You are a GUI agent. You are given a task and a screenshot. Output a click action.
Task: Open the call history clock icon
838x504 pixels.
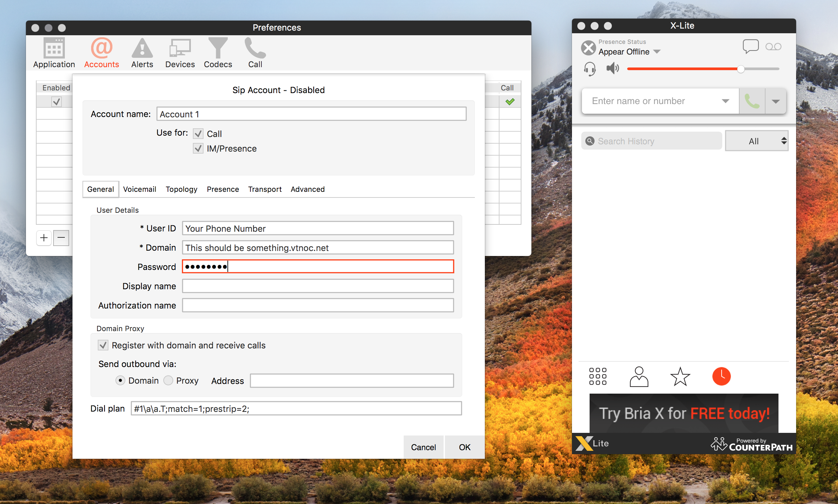(x=721, y=376)
